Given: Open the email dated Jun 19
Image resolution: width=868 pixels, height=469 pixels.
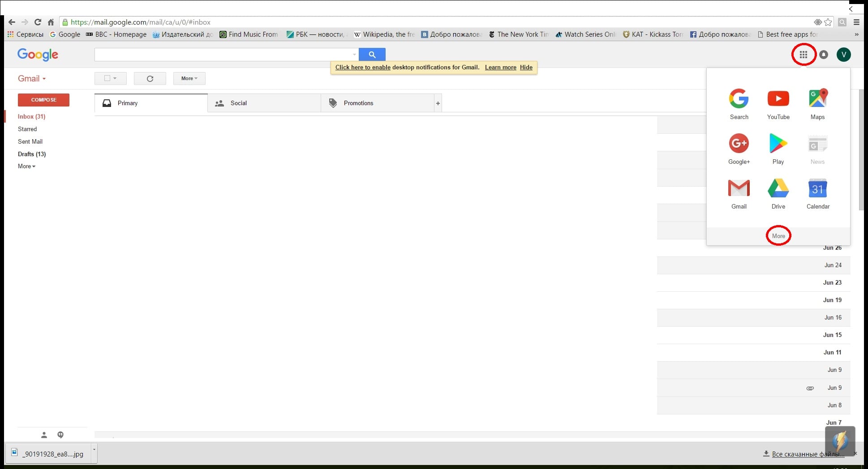Looking at the screenshot, I should coord(753,300).
